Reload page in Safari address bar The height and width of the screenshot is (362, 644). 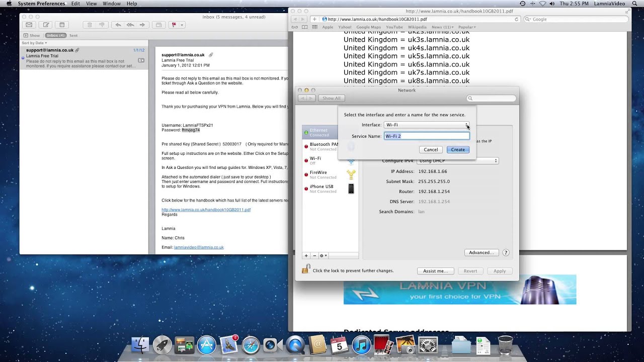point(516,19)
